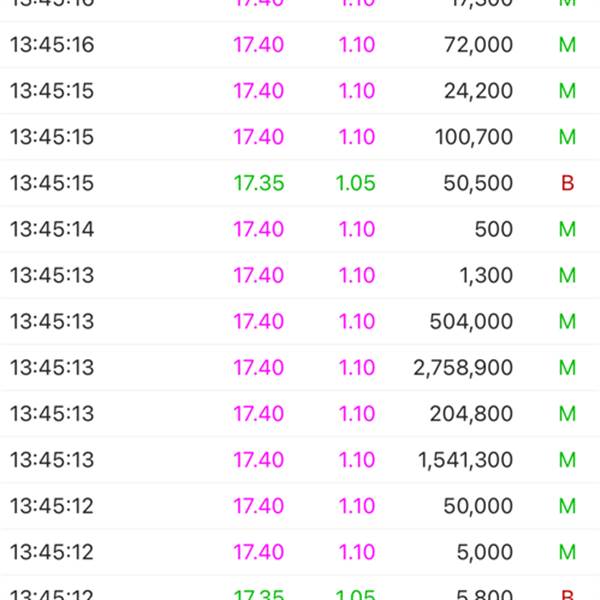
Task: Select the 13:45:12 trade with volume 50,000
Action: pyautogui.click(x=300, y=506)
